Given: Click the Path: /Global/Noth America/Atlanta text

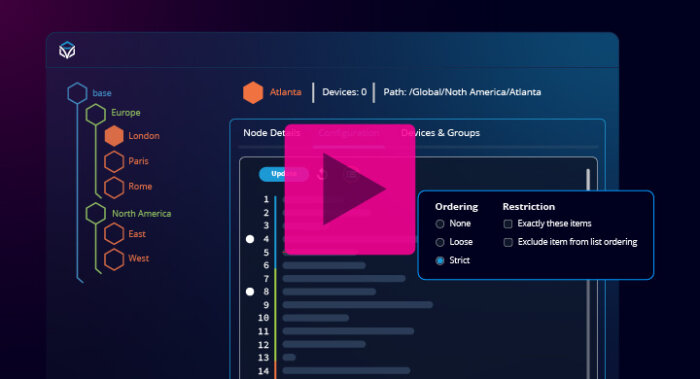Looking at the screenshot, I should pos(462,92).
